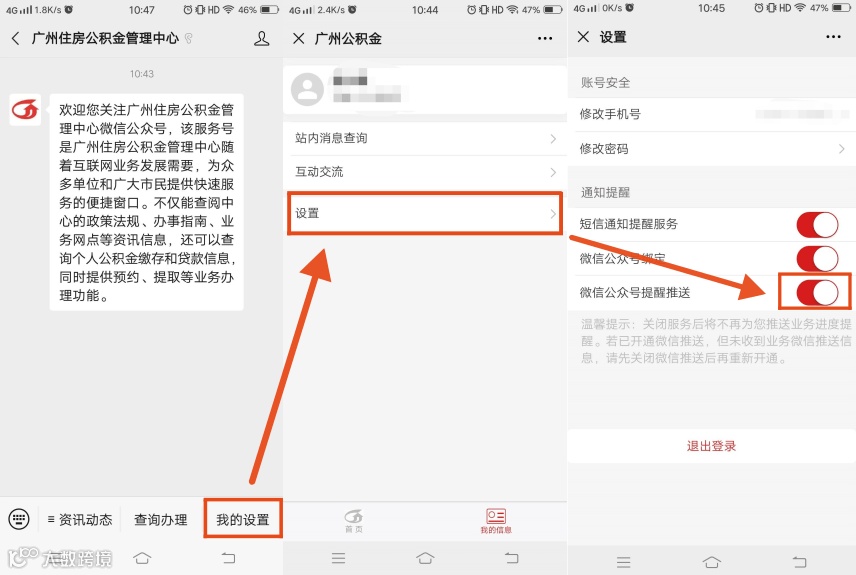Tap the 10:43 chat timestamp
856x575 pixels.
click(x=142, y=74)
